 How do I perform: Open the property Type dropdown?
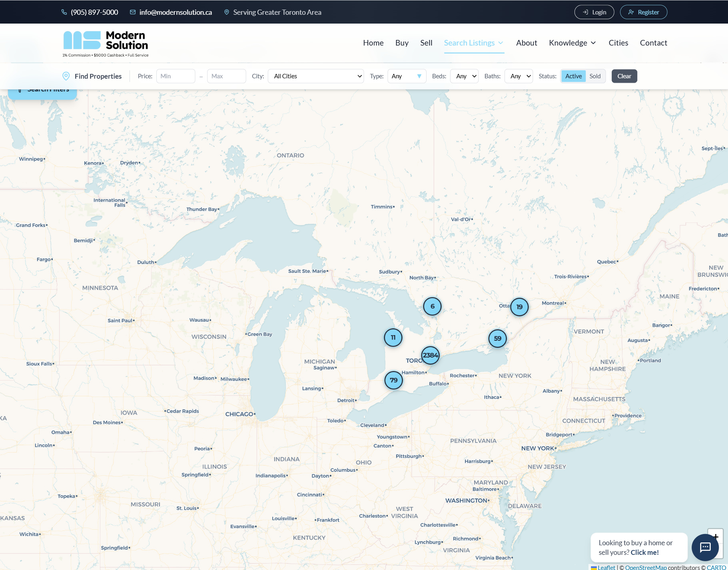[407, 76]
